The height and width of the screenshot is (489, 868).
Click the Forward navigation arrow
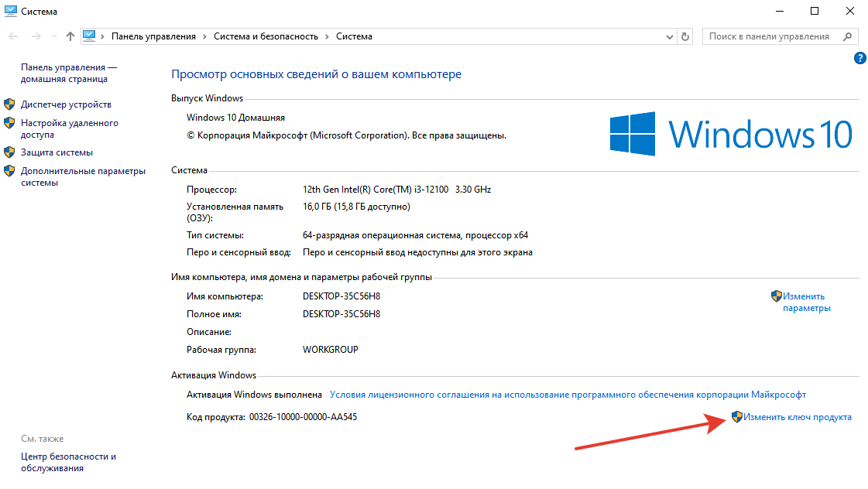36,36
